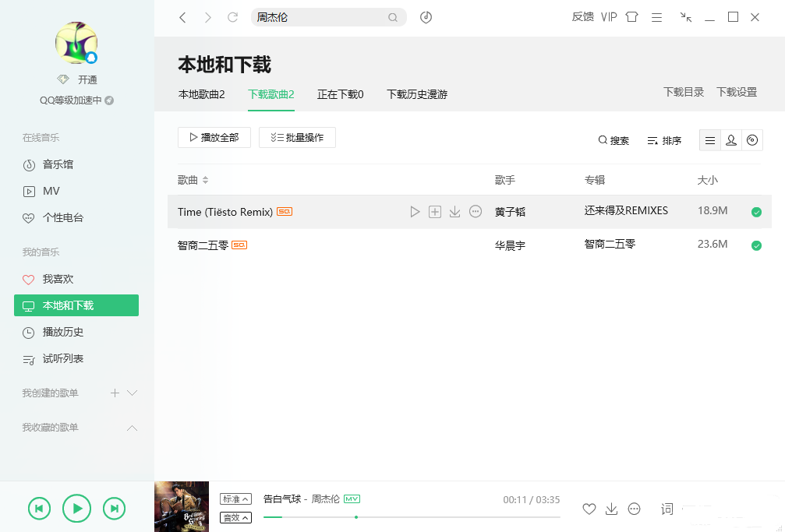Select the list view mode icon
This screenshot has width=785, height=532.
pos(710,140)
